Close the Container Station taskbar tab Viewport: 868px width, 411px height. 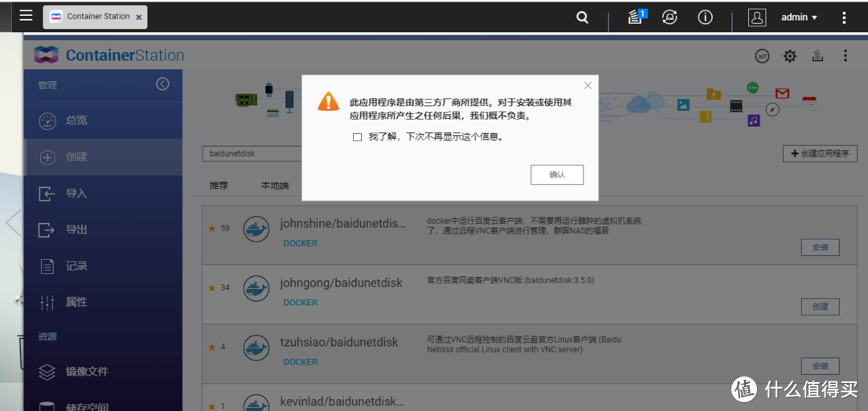click(x=139, y=17)
